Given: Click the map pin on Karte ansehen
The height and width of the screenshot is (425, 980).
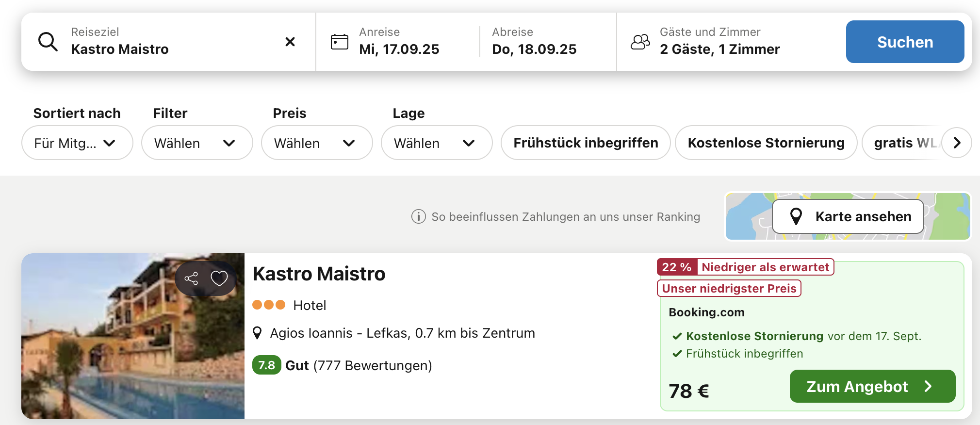Looking at the screenshot, I should (796, 216).
